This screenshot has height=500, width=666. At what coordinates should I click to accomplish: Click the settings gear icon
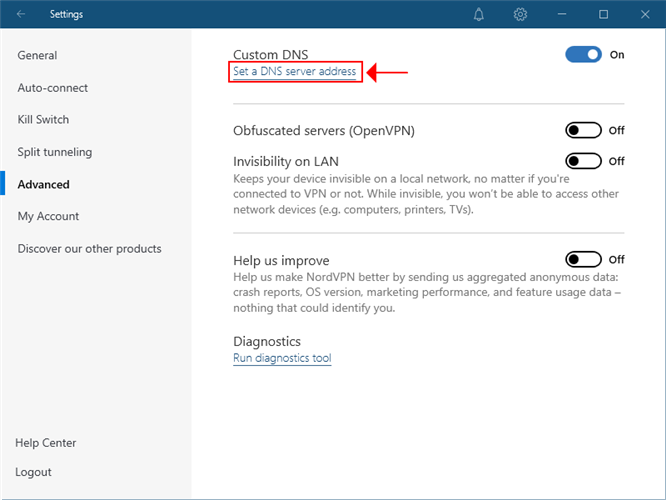[x=520, y=15]
